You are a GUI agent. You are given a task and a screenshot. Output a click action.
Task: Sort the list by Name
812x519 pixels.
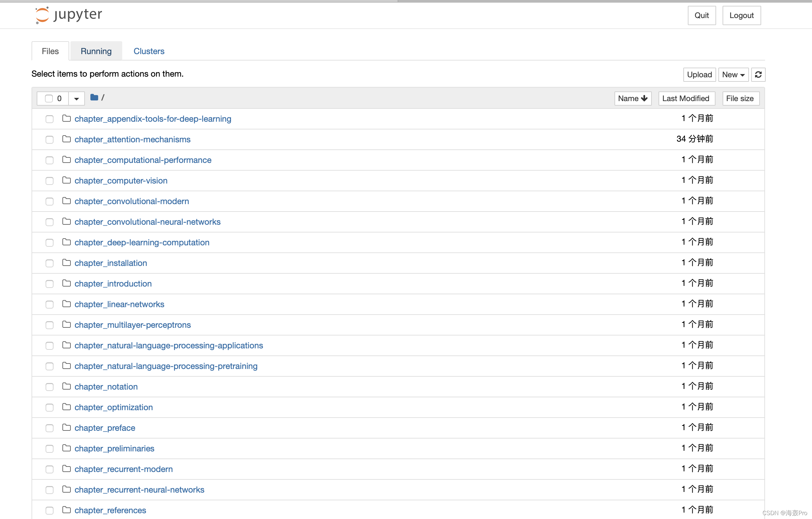pyautogui.click(x=632, y=99)
